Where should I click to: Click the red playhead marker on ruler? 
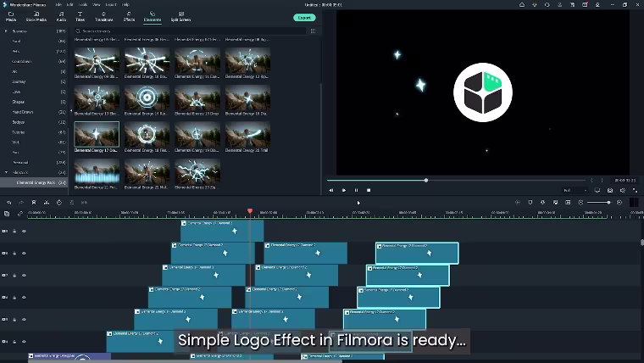250,211
